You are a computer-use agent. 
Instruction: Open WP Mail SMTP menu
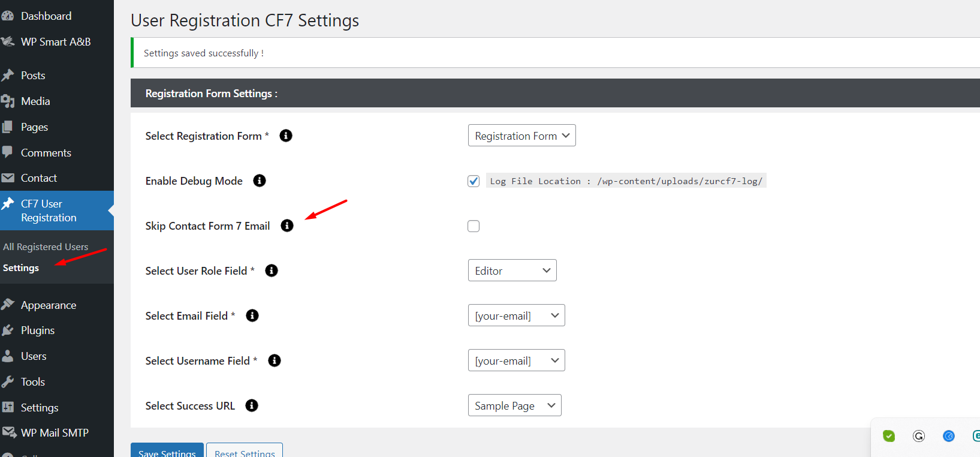[55, 432]
